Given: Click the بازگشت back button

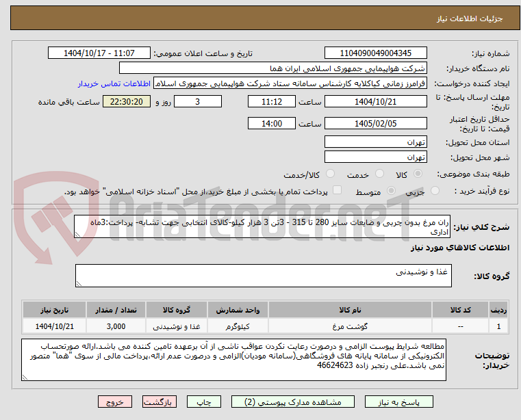Looking at the screenshot, I should coord(159,402).
